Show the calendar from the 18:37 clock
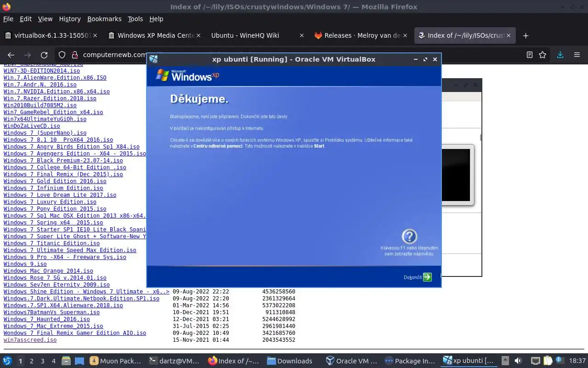Screen dimensions: 588x368 pyautogui.click(x=577, y=361)
